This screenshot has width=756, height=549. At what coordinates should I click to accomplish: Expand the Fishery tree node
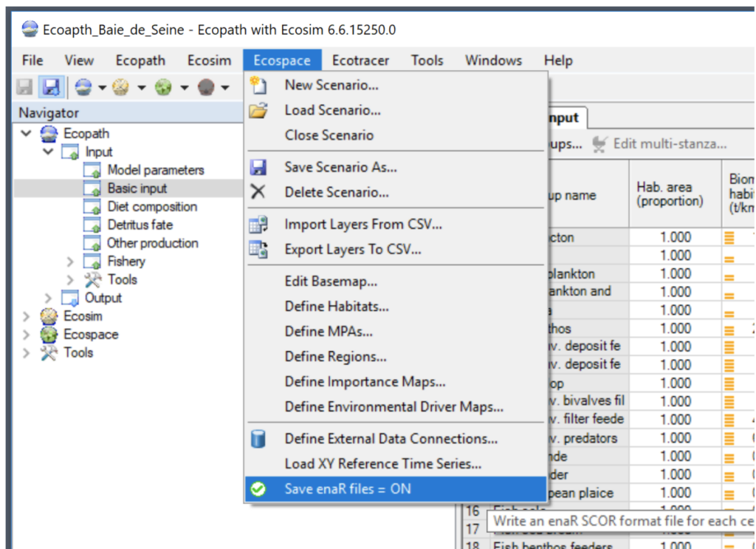tap(70, 262)
